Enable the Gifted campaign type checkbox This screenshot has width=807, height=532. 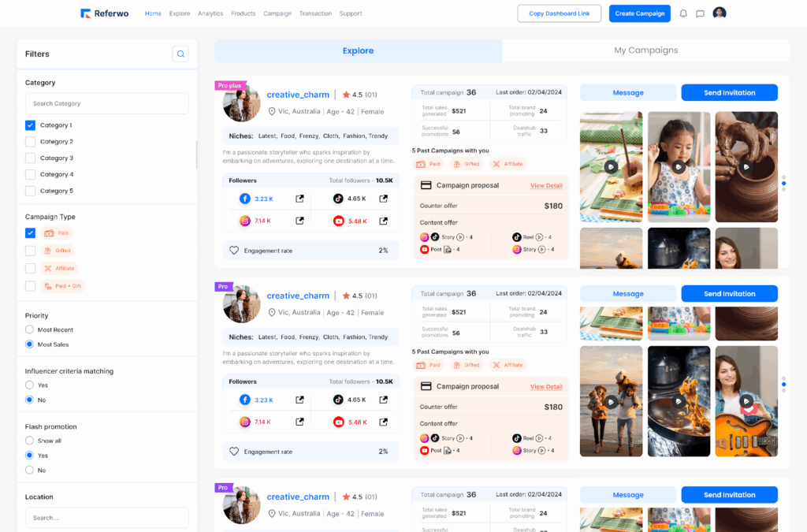30,251
